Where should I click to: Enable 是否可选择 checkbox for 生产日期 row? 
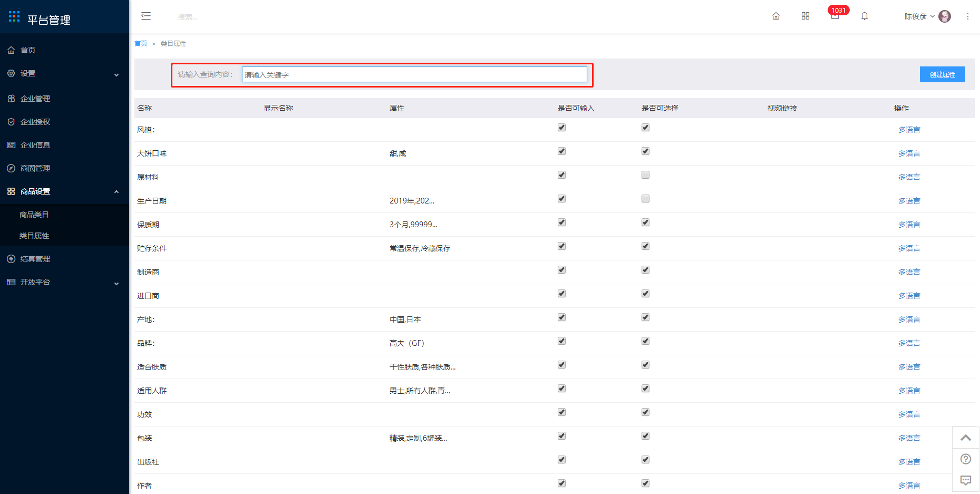(x=645, y=199)
